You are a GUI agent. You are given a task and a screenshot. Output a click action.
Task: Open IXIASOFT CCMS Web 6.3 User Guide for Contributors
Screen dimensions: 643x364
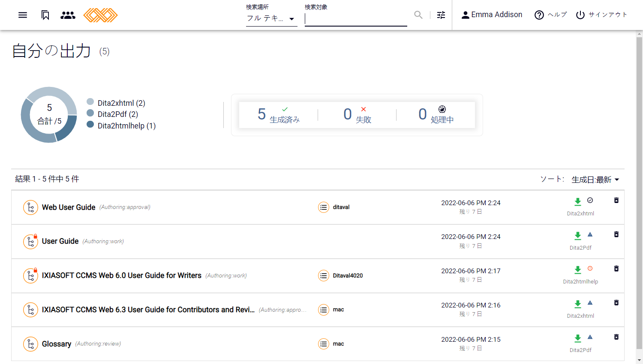pos(148,310)
